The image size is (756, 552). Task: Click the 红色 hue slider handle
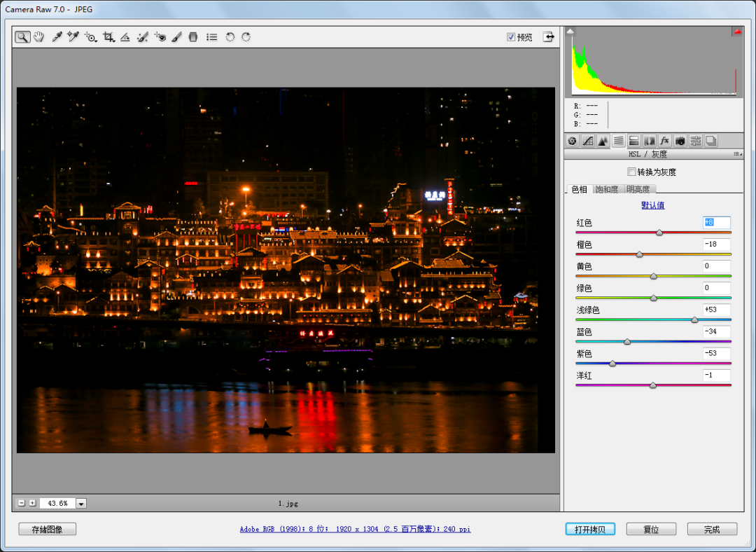pyautogui.click(x=659, y=233)
